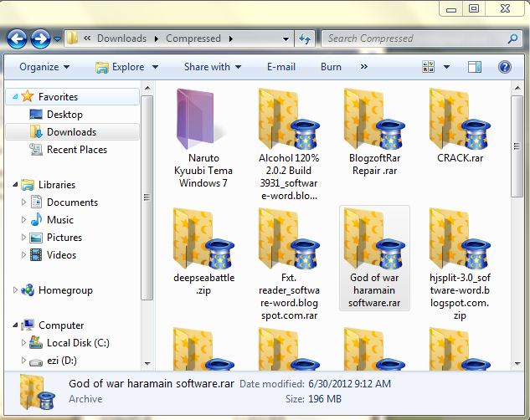Select the CRACK.rar archive
Viewport: 530px width, 420px height.
pyautogui.click(x=460, y=126)
